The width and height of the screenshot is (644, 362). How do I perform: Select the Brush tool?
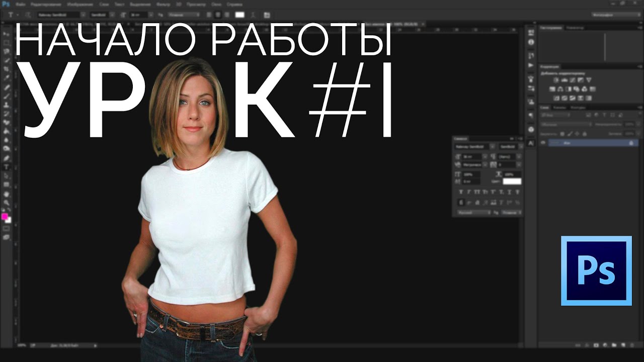pos(7,96)
